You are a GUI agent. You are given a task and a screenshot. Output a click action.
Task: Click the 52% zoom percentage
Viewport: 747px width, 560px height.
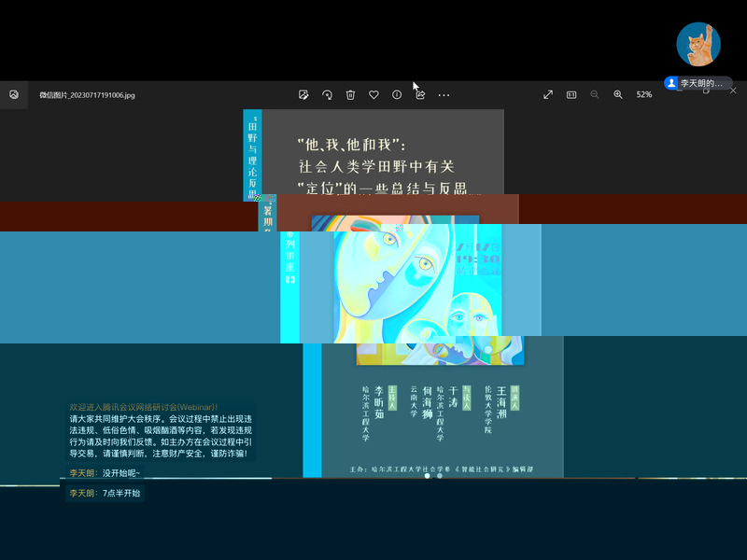coord(644,95)
